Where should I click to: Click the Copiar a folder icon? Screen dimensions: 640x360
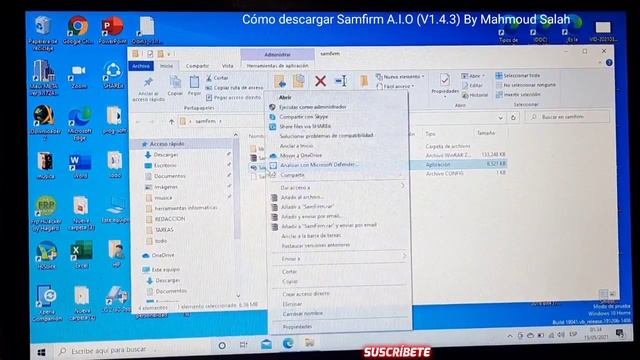click(299, 81)
